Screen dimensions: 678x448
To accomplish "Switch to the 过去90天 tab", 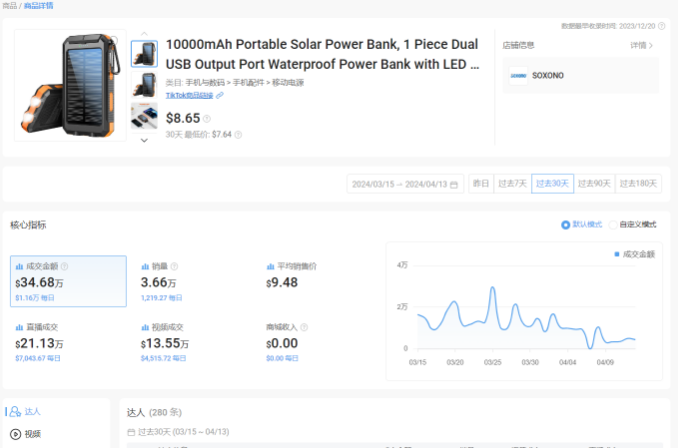I will pyautogui.click(x=593, y=184).
